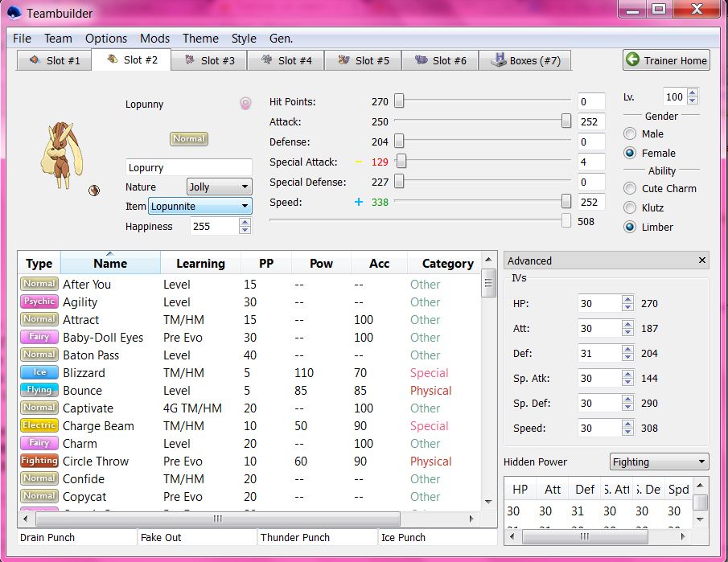Click the Speed IV value field
728x562 pixels.
point(599,428)
